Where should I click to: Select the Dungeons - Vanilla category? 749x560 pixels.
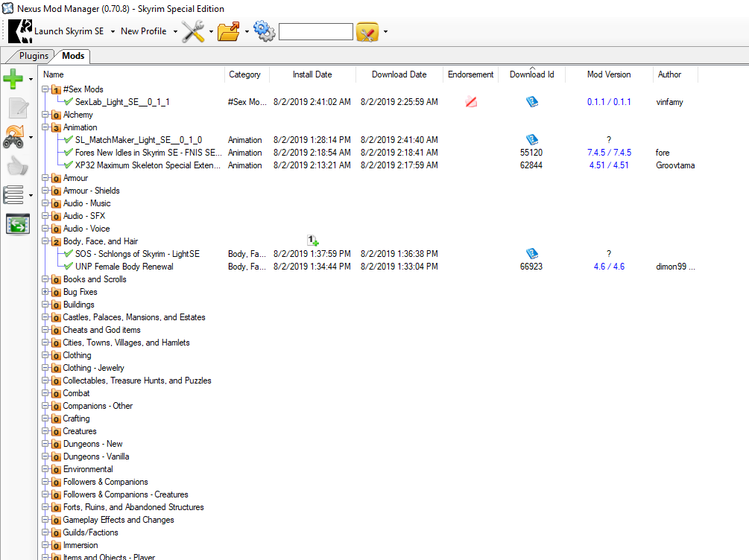[96, 456]
